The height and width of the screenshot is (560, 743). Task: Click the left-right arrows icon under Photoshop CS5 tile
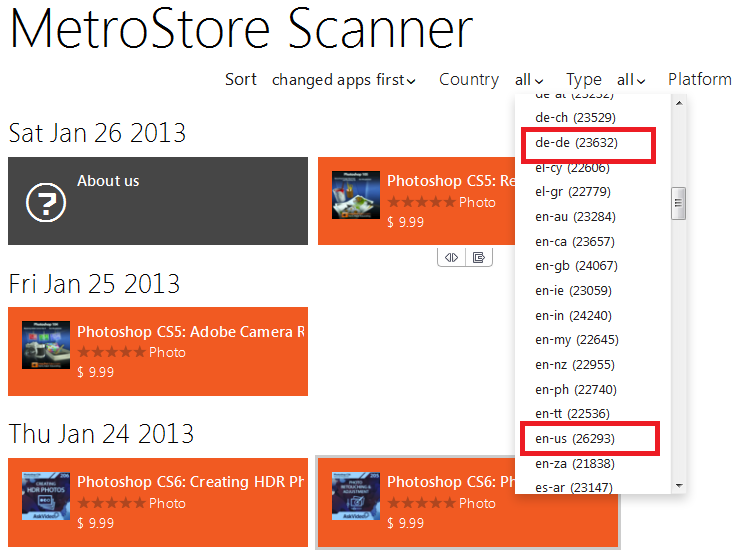[x=452, y=257]
